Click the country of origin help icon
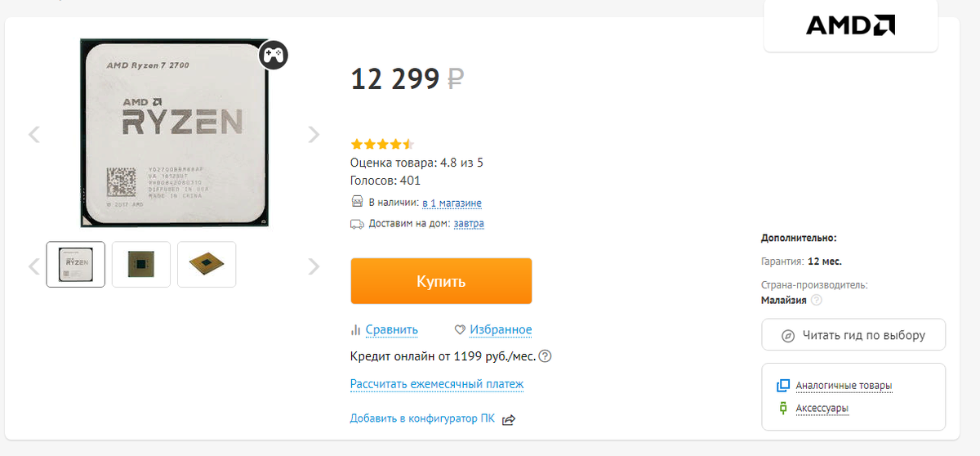 coord(816,300)
